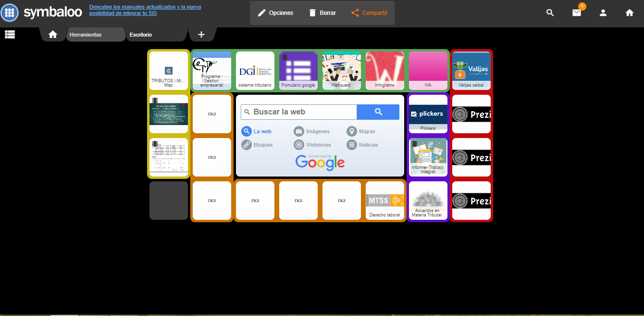Click the Buscar la web input field
The width and height of the screenshot is (644, 316).
coord(299,112)
